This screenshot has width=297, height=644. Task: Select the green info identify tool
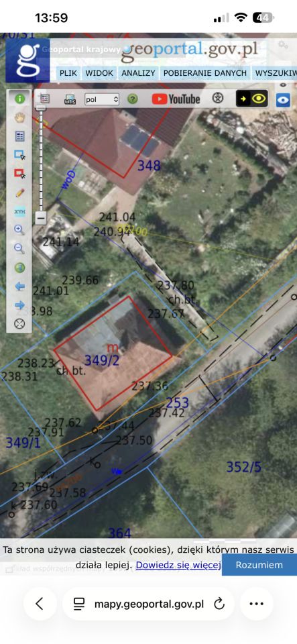(19, 99)
